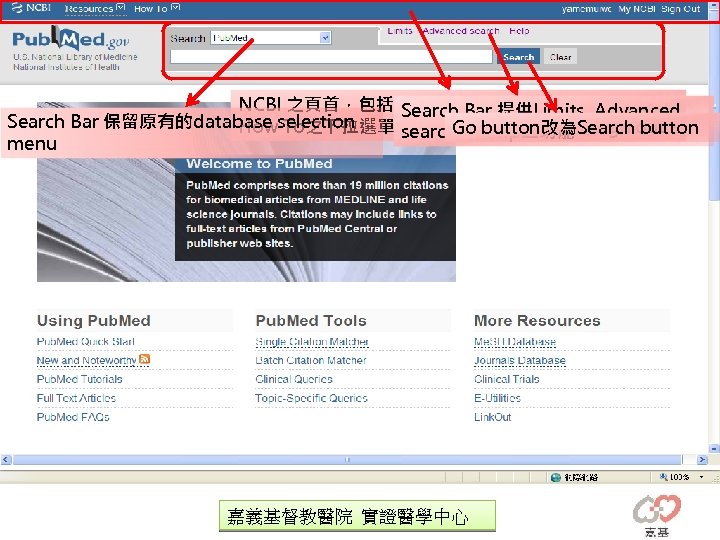Open the zoom level dropdown arrow
This screenshot has height=540, width=720.
tap(701, 477)
